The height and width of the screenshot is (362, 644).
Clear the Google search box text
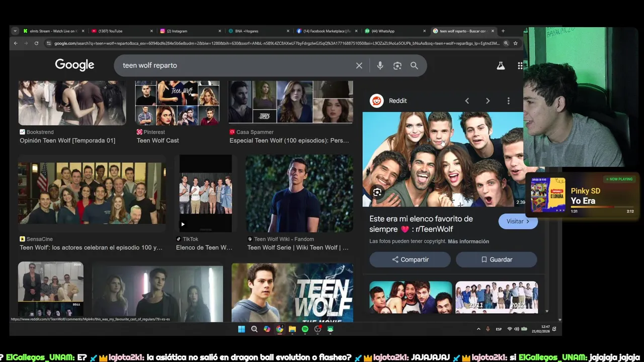coord(359,65)
